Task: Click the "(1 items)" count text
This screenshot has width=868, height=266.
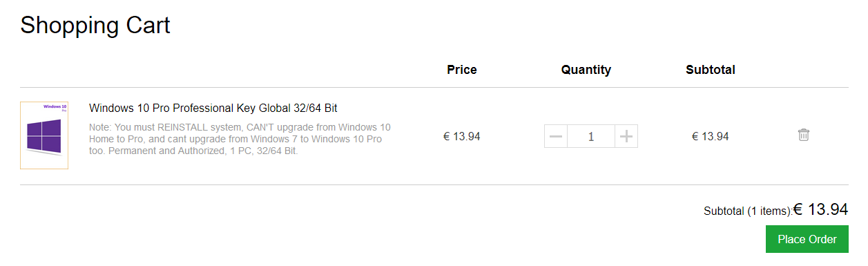Action: pyautogui.click(x=769, y=211)
